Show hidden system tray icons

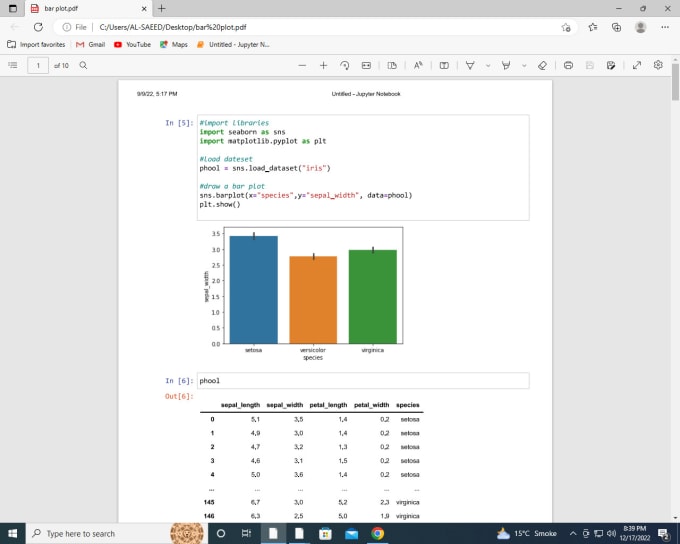tap(573, 533)
